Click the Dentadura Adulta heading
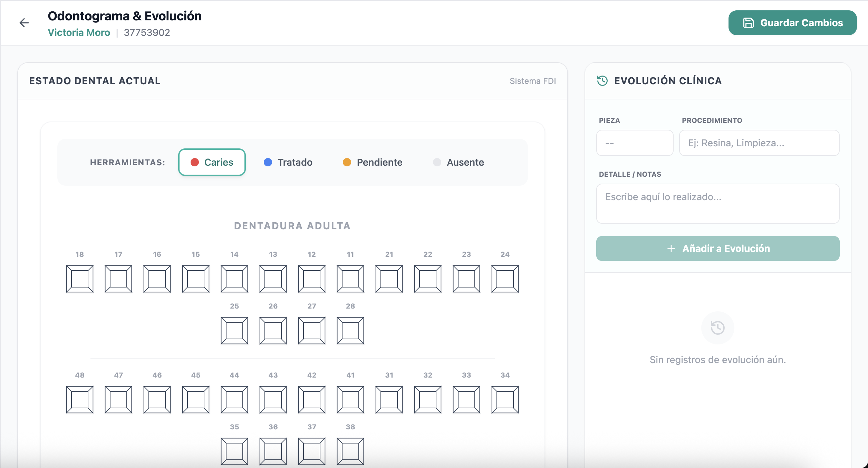 coord(292,226)
